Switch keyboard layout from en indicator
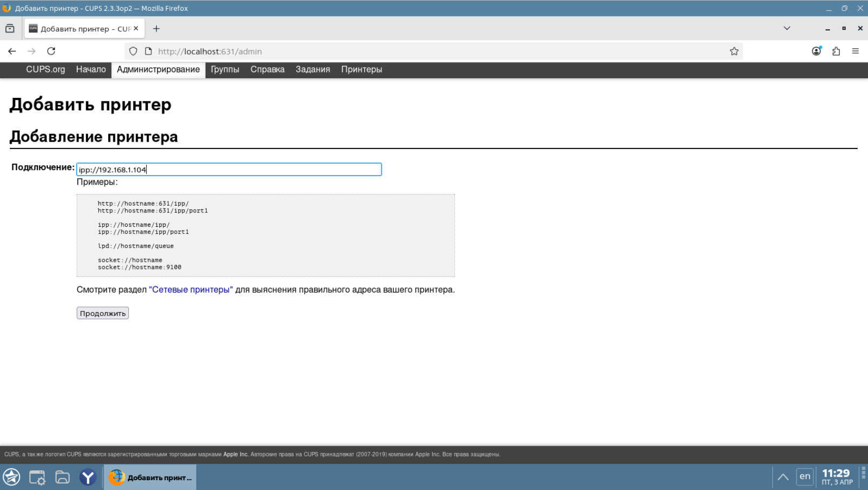 click(805, 477)
